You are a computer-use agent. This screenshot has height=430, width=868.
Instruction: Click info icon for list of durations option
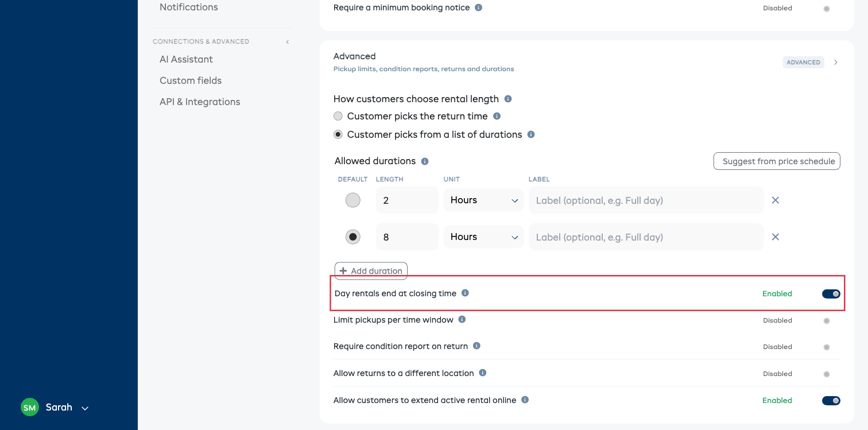531,134
